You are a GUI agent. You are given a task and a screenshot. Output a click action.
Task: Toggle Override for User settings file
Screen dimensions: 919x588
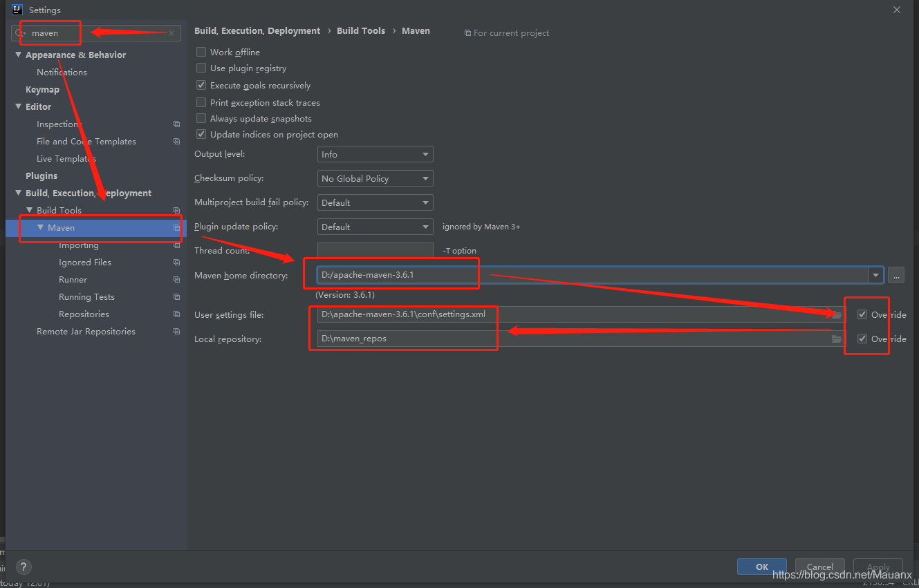point(862,314)
